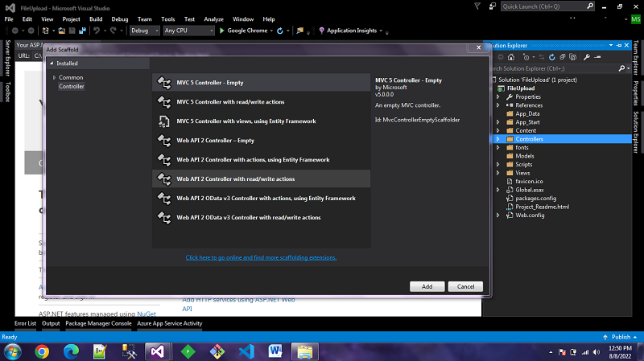Switch to the Error List tab

pos(26,323)
